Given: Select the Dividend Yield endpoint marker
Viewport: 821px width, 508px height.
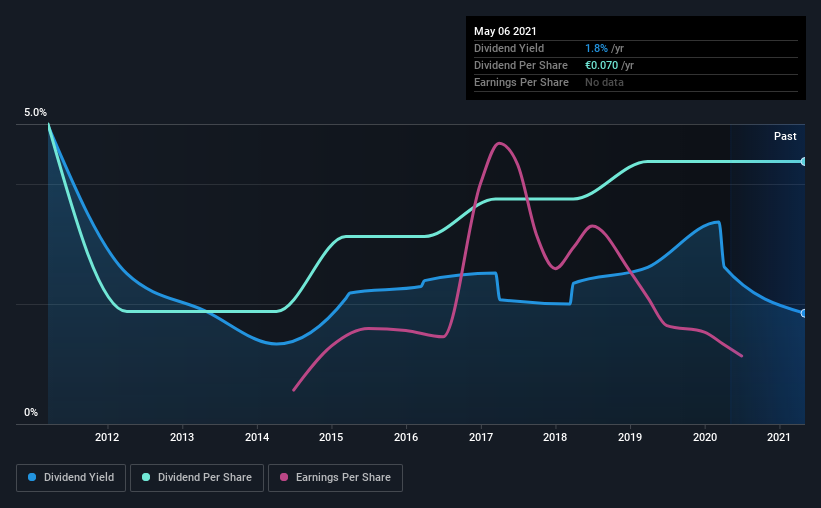Looking at the screenshot, I should pos(804,313).
